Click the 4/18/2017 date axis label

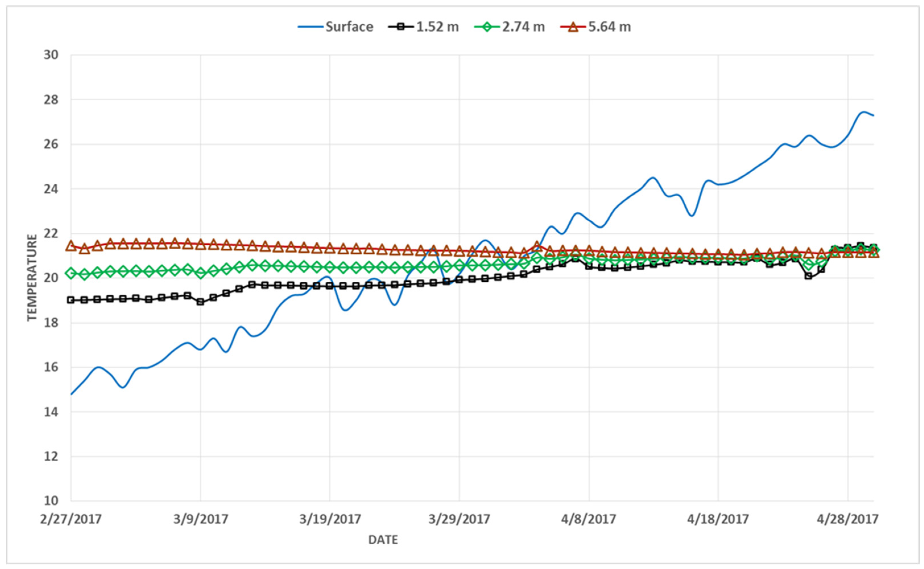[718, 519]
